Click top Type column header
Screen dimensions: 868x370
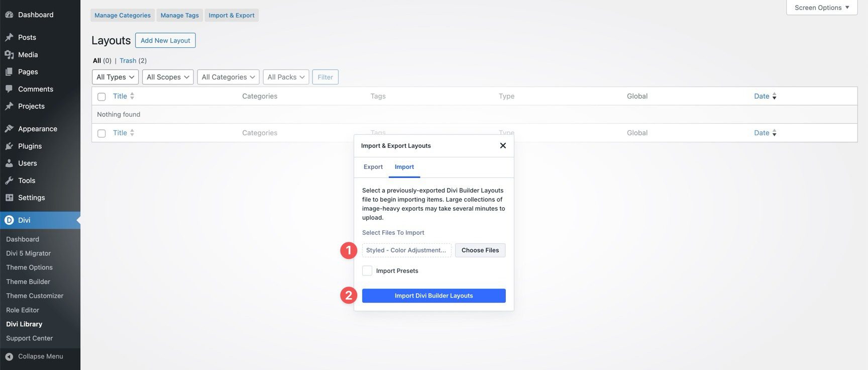pos(506,96)
